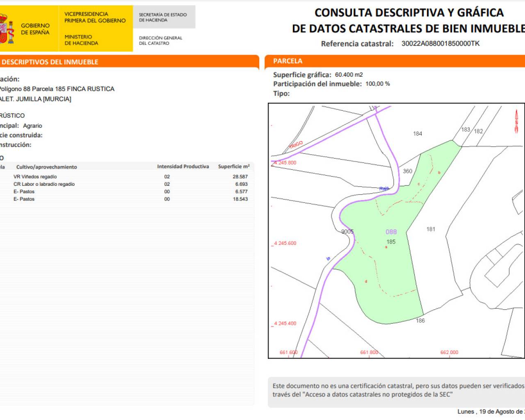The height and width of the screenshot is (420, 525).
Task: Click the Intensidad Productiva column header
Action: (183, 167)
